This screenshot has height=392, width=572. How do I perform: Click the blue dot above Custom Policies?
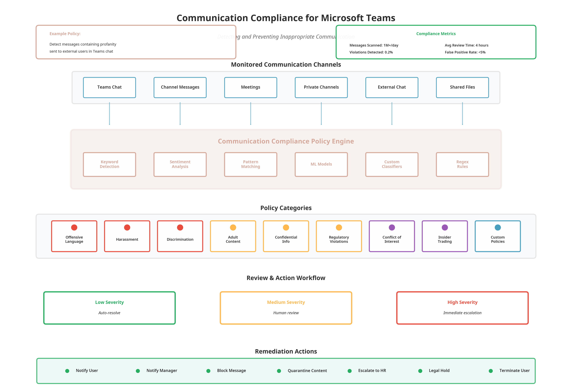click(x=497, y=227)
